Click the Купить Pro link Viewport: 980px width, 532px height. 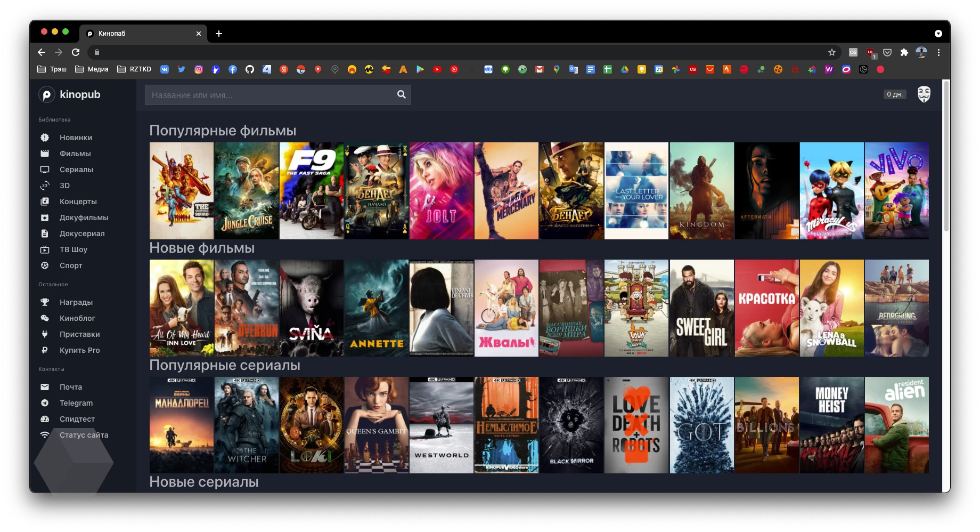79,350
